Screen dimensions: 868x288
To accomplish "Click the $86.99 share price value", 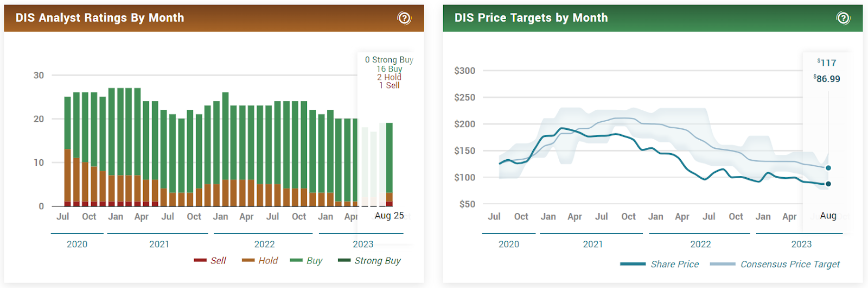I will (x=827, y=79).
